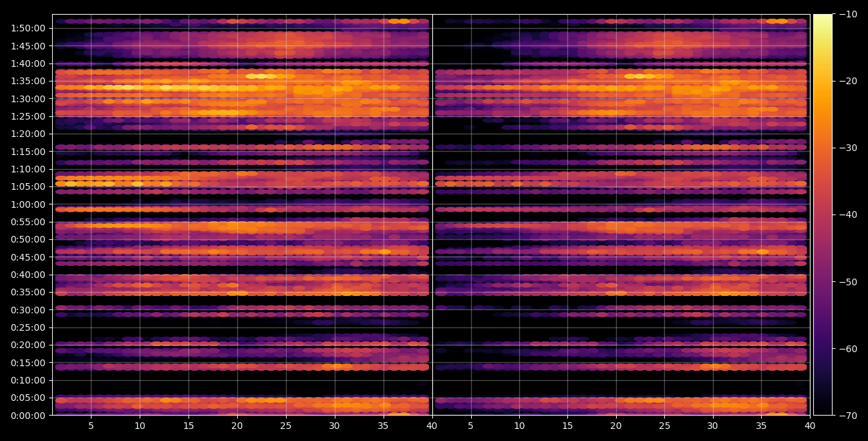Click the 0:05:00 y-axis tick label
The height and width of the screenshot is (441, 868).
coord(28,398)
